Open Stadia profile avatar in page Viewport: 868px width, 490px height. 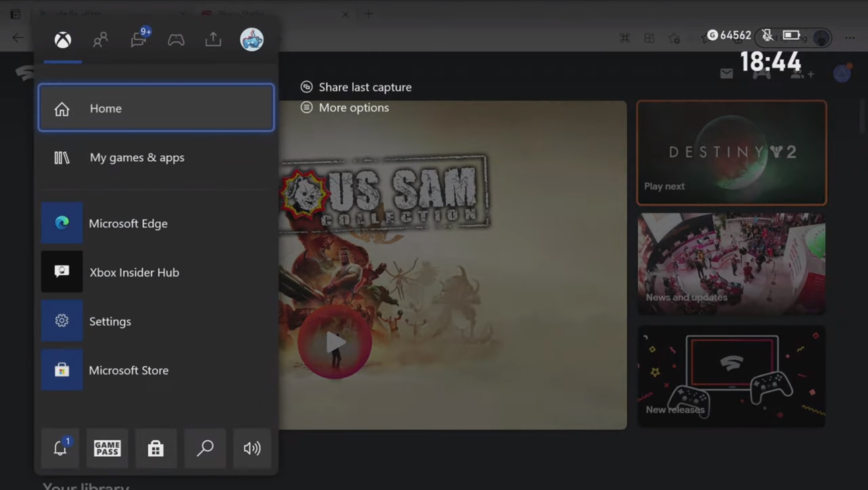(842, 73)
